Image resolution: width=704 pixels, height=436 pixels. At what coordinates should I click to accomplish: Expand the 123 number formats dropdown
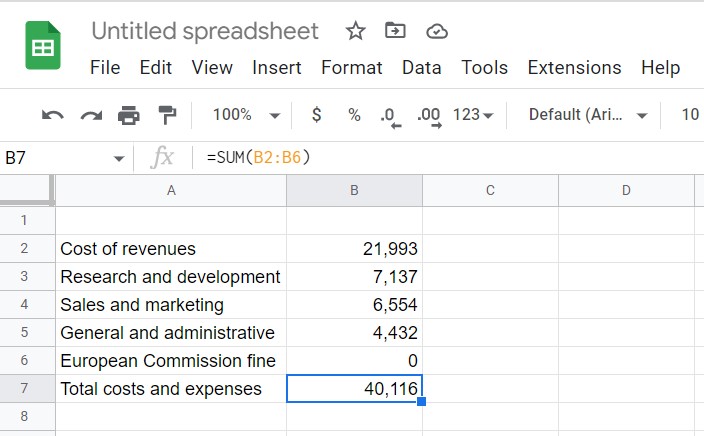(x=473, y=115)
